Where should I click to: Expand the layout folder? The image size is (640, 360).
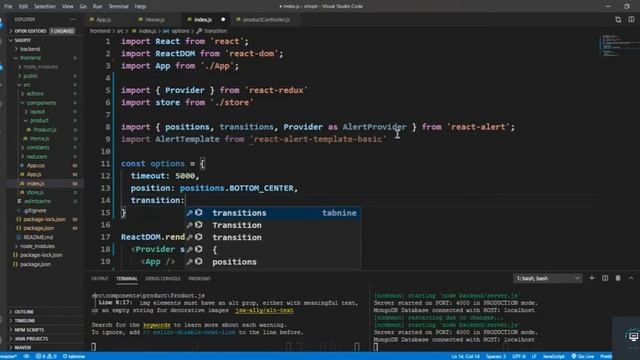click(x=37, y=112)
